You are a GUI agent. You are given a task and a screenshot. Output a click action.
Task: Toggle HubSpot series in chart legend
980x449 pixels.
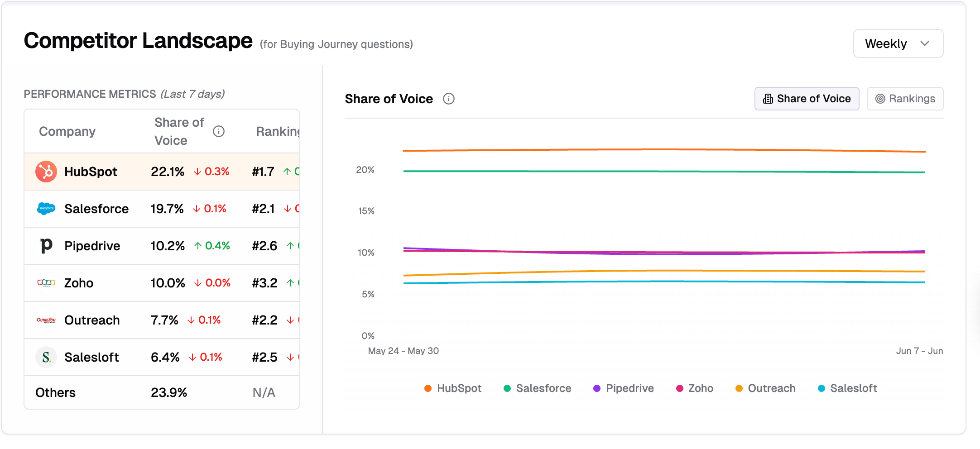coord(452,388)
